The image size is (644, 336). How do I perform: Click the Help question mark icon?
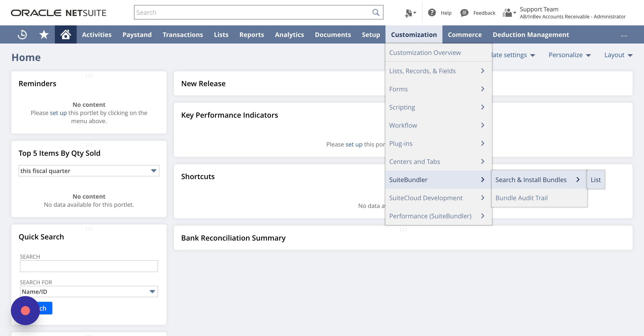click(x=432, y=12)
